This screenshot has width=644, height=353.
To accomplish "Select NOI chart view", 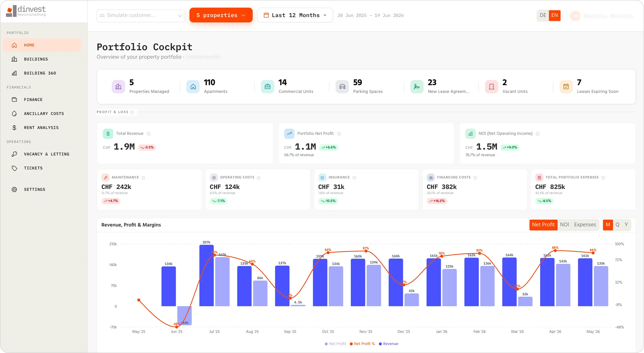I will 564,225.
